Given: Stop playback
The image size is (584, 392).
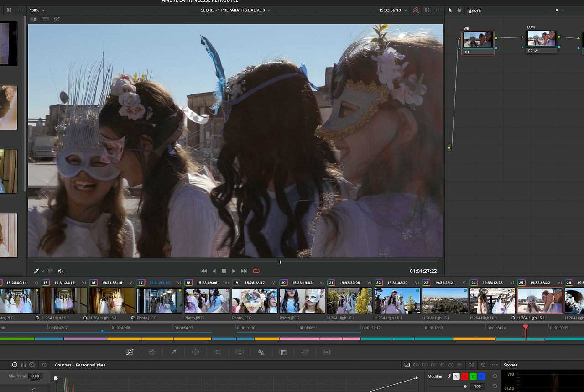Looking at the screenshot, I should 224,271.
